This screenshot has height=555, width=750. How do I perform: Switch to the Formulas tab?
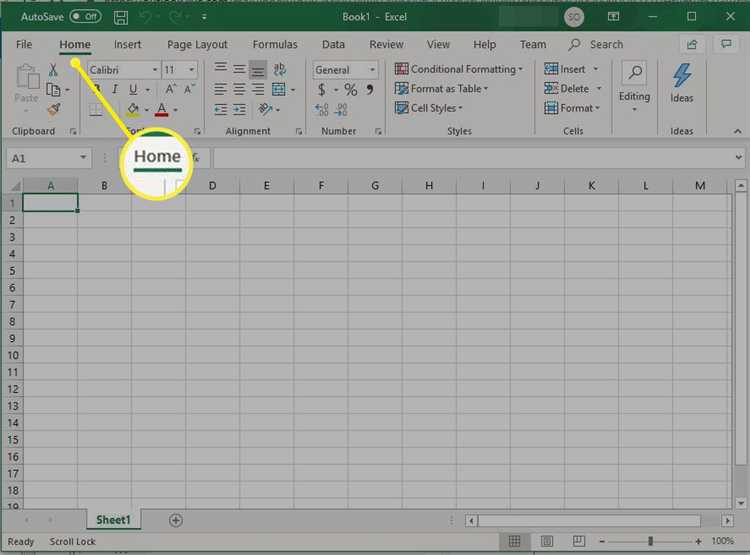275,44
